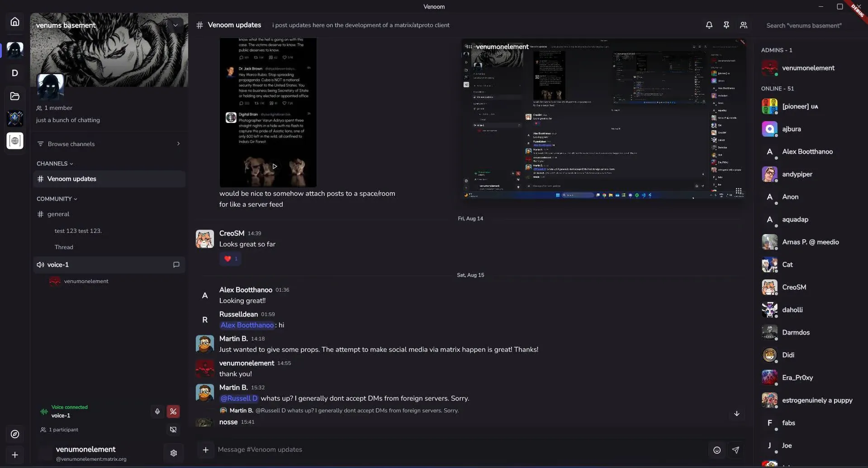
Task: Select the blue emblem server icon in the rail
Action: (x=15, y=118)
